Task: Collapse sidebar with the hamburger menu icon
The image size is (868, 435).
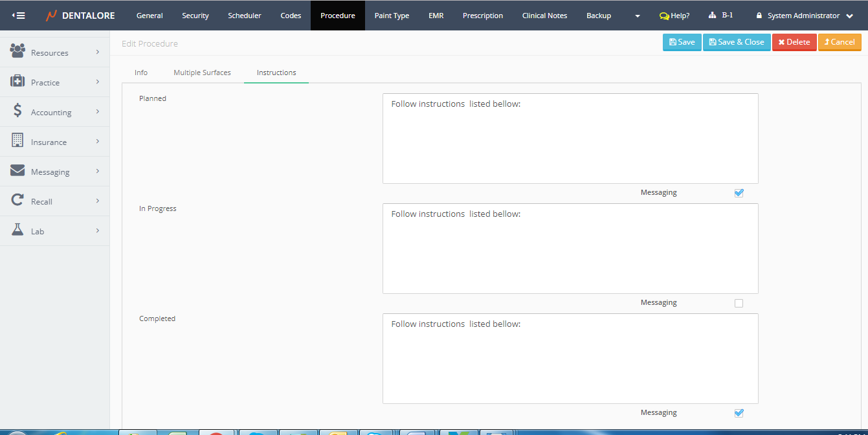Action: [x=19, y=16]
